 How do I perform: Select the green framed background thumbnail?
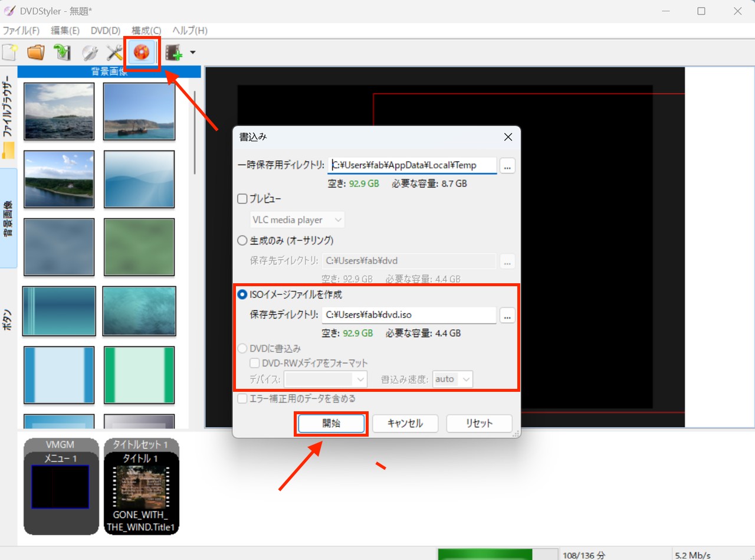click(x=139, y=375)
